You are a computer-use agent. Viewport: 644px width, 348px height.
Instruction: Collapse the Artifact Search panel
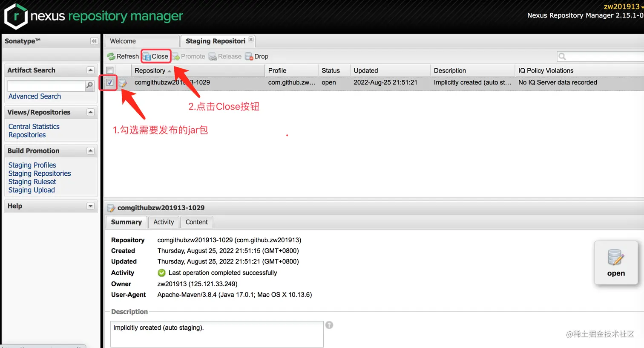90,70
